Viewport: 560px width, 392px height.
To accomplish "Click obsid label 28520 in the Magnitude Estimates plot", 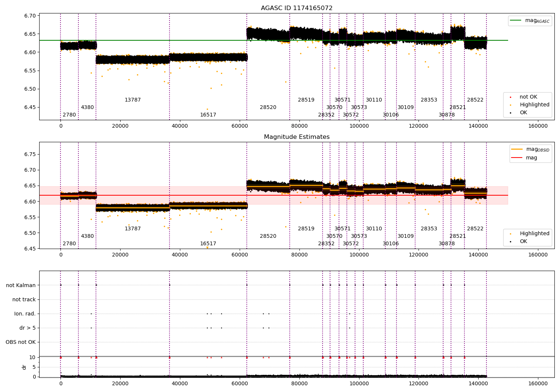I will coord(268,236).
